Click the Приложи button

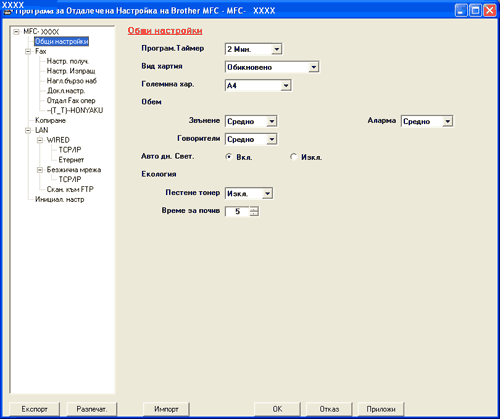[381, 409]
